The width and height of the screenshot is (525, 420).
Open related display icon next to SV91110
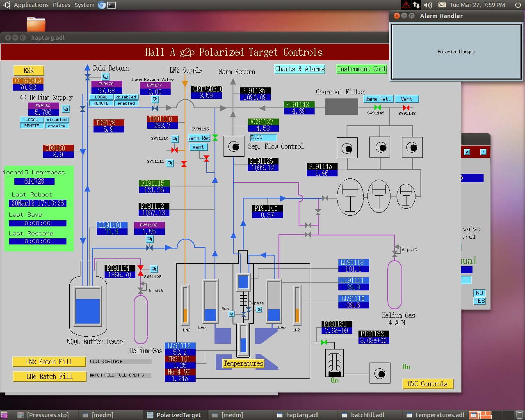point(175,139)
